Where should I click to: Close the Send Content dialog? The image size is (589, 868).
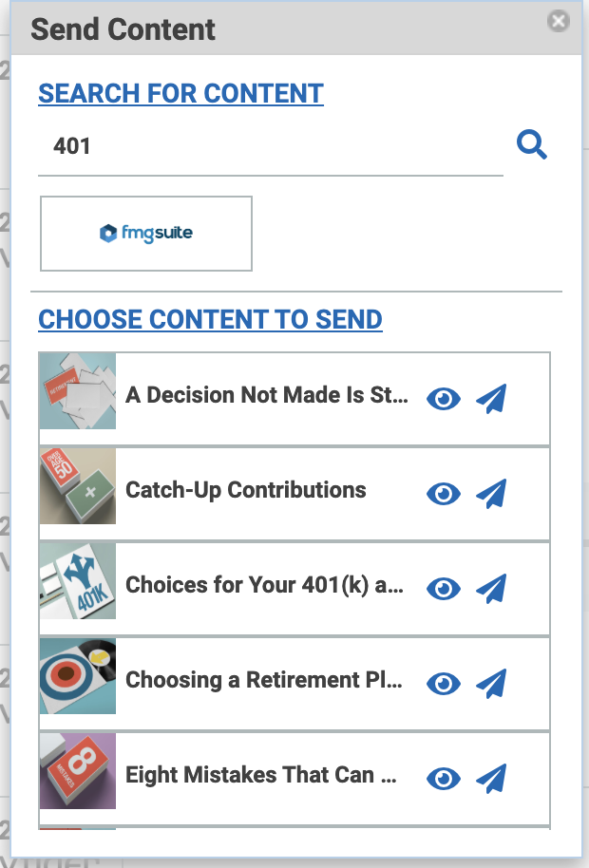tap(559, 21)
